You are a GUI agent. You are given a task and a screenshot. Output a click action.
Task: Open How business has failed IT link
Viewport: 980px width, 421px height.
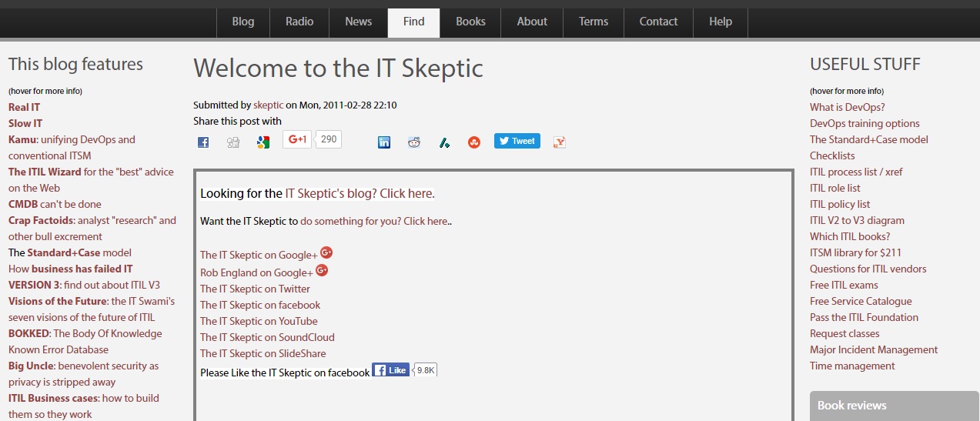[x=70, y=269]
